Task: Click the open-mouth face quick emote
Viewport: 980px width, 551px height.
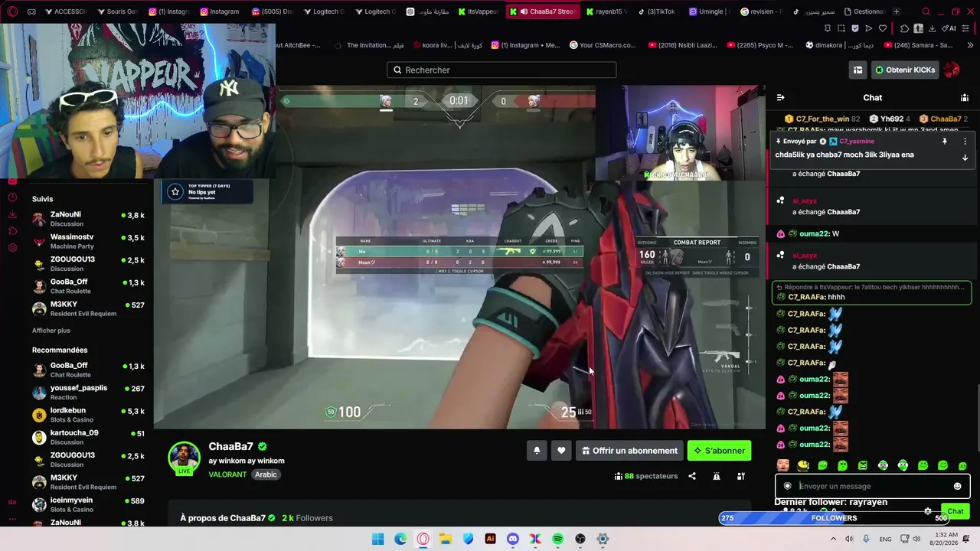Action: coord(783,465)
